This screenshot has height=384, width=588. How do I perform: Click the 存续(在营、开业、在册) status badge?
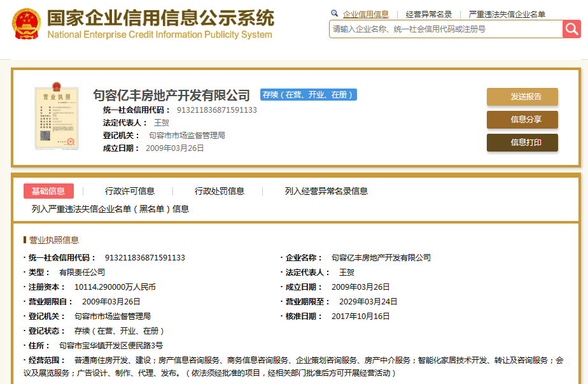tap(308, 95)
